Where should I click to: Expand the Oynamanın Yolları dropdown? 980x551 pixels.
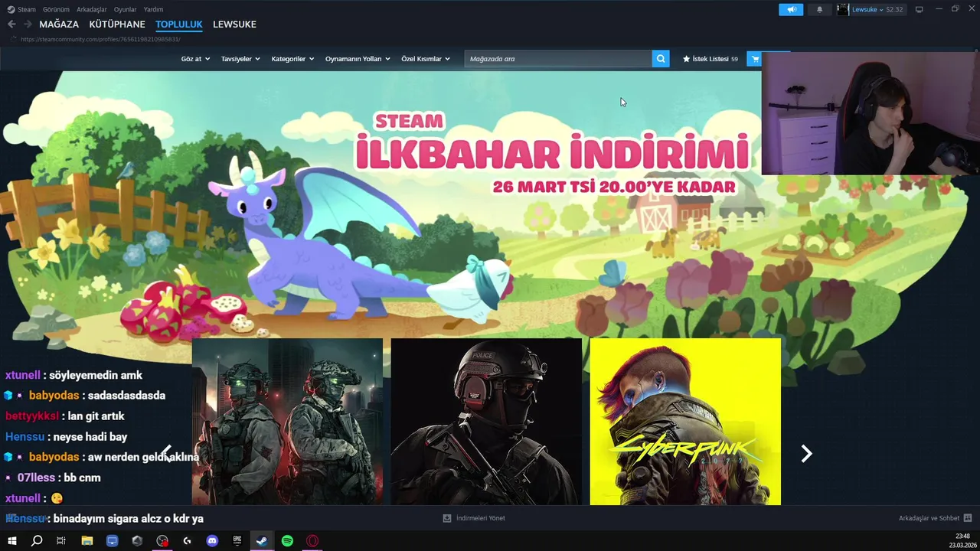pos(358,59)
